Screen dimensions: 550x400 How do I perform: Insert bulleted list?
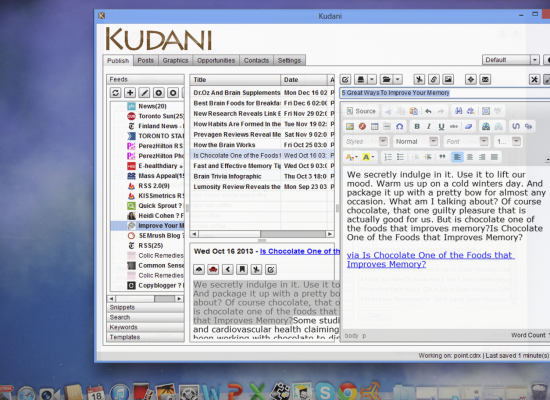[x=400, y=157]
